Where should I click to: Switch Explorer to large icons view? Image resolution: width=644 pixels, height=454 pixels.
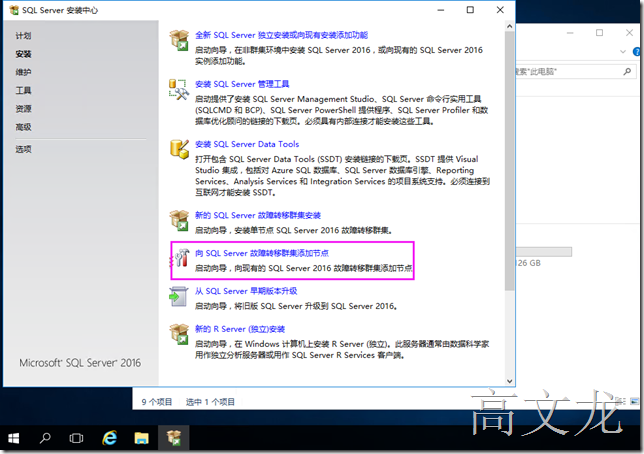[634, 401]
